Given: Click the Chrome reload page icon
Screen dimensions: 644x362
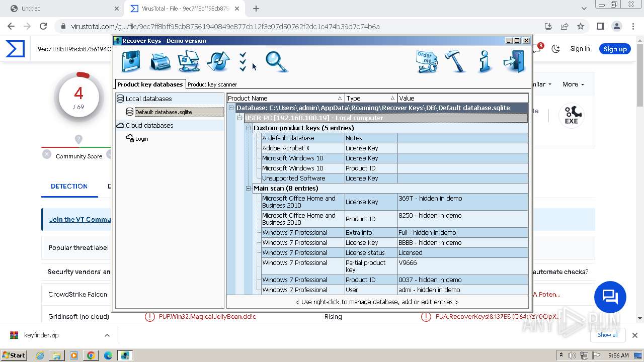Looking at the screenshot, I should pyautogui.click(x=43, y=26).
